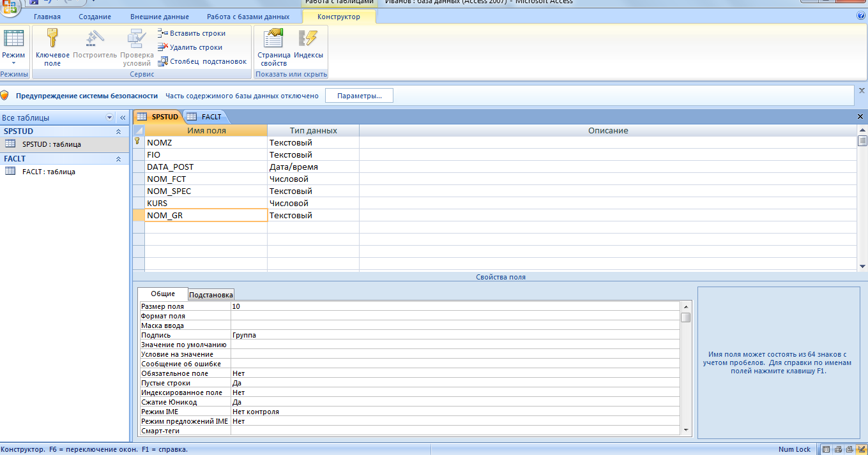Select the Конструктор ribbon tab
The height and width of the screenshot is (455, 868).
(339, 17)
